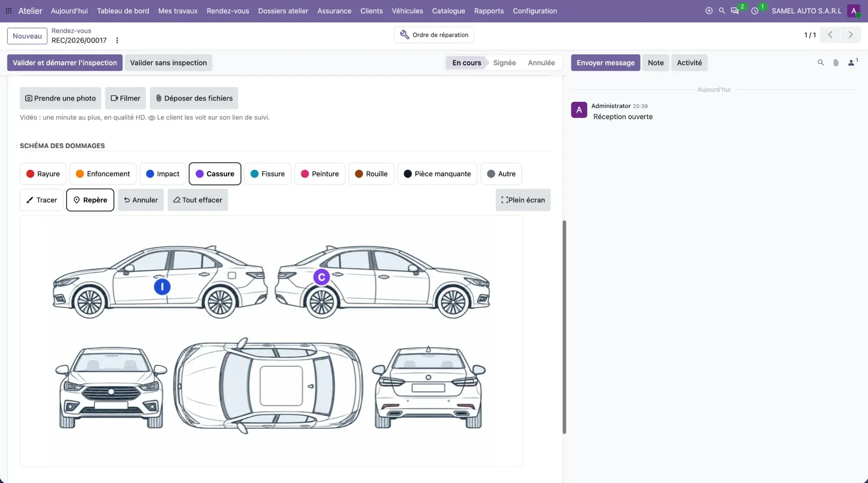Click Déposer des fichiers button
Image resolution: width=868 pixels, height=483 pixels.
tap(194, 98)
